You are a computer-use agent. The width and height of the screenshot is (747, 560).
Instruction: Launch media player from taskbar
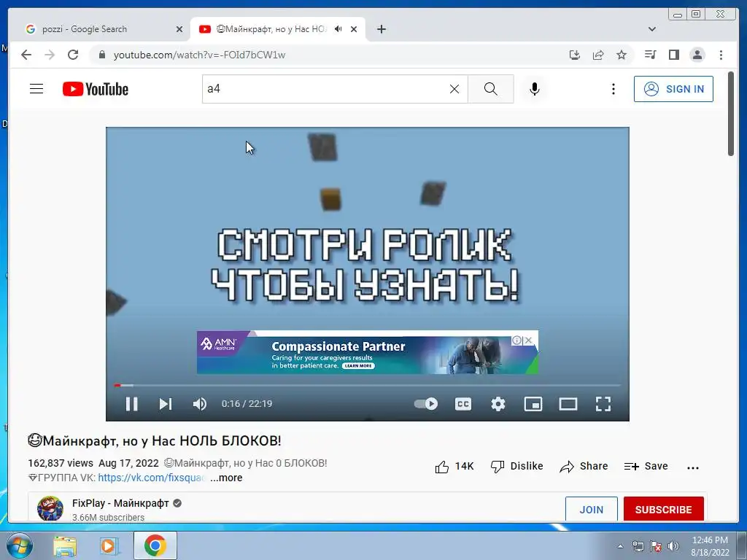click(109, 545)
